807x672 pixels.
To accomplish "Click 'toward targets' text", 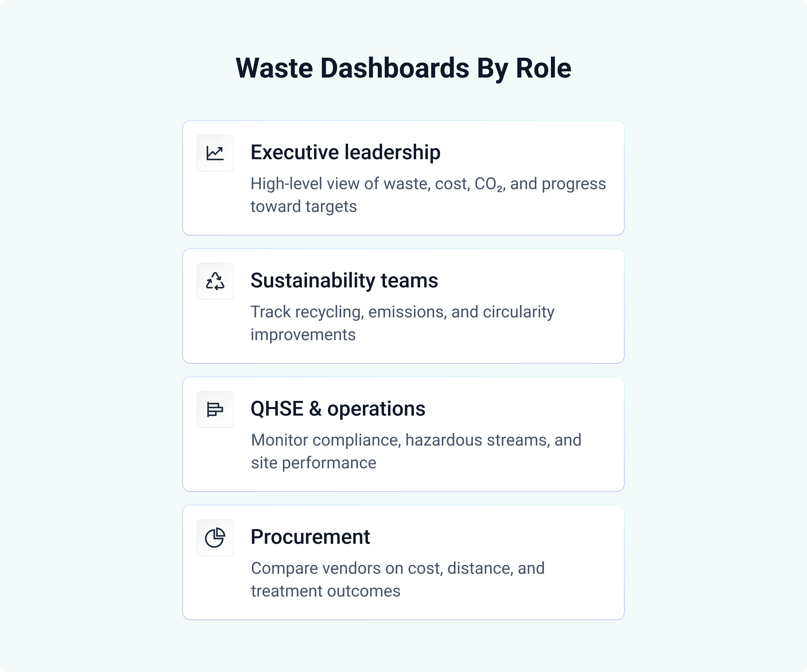I will 304,207.
